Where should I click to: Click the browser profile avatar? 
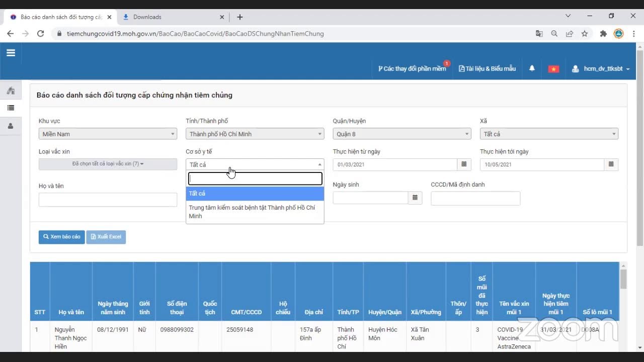coord(619,34)
